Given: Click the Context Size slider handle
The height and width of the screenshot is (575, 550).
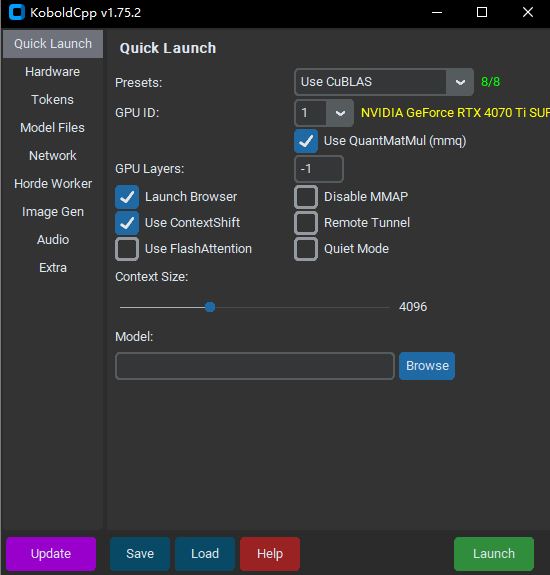Looking at the screenshot, I should tap(210, 307).
